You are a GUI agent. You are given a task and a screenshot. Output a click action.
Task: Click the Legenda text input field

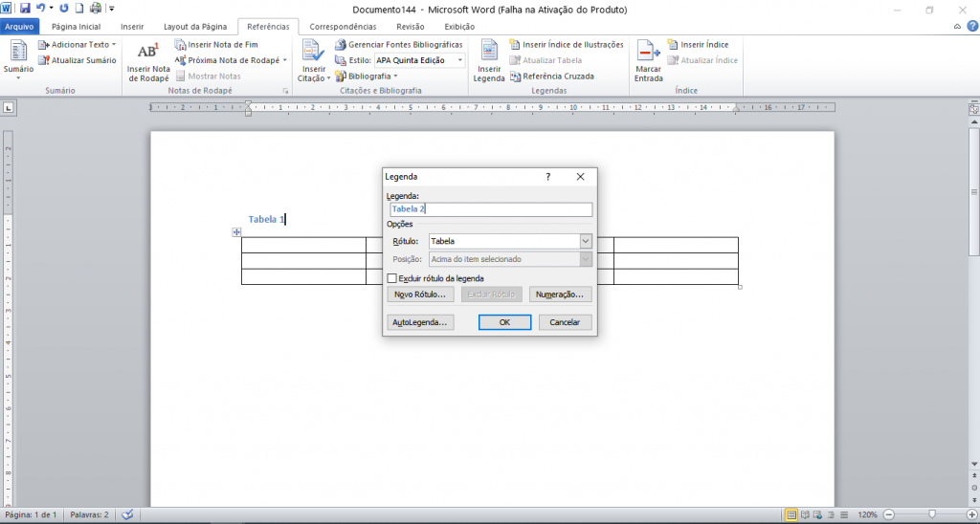pyautogui.click(x=490, y=209)
